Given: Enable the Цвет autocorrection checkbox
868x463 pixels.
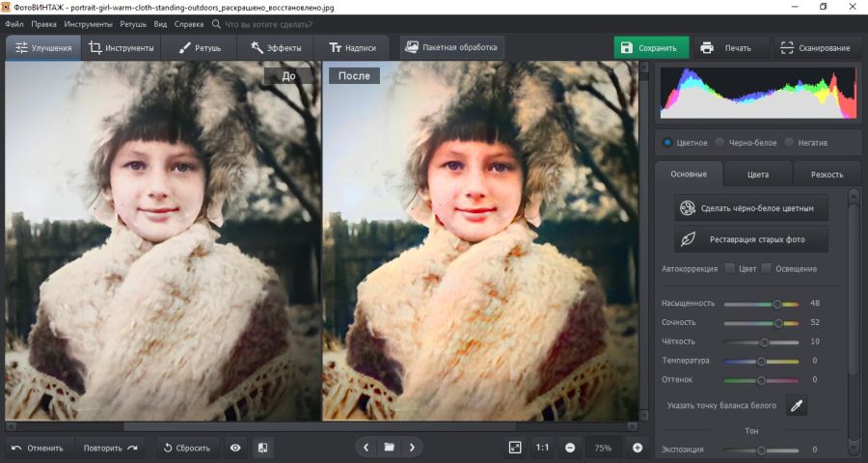Looking at the screenshot, I should 730,268.
